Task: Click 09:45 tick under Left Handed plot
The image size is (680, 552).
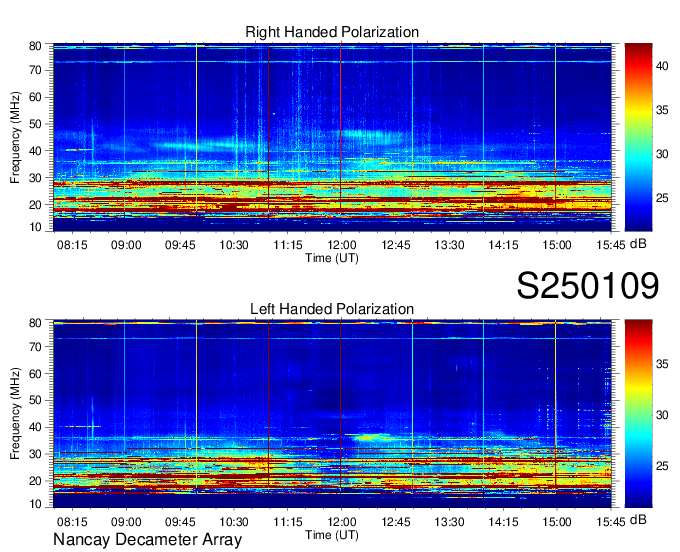Action: click(180, 522)
